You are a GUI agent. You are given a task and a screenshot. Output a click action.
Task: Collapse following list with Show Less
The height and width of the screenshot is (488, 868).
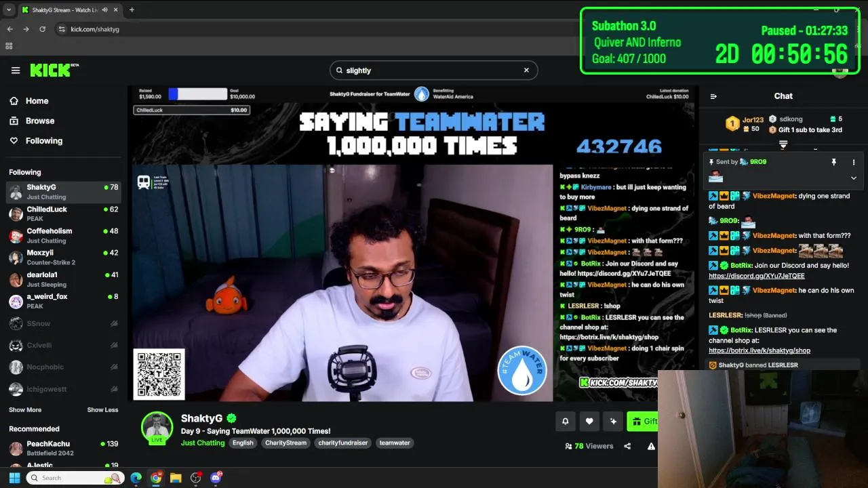click(102, 410)
